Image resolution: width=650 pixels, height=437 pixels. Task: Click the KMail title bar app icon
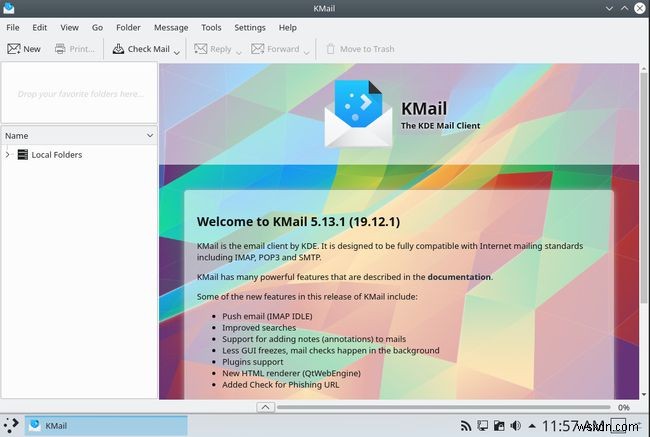(8, 8)
